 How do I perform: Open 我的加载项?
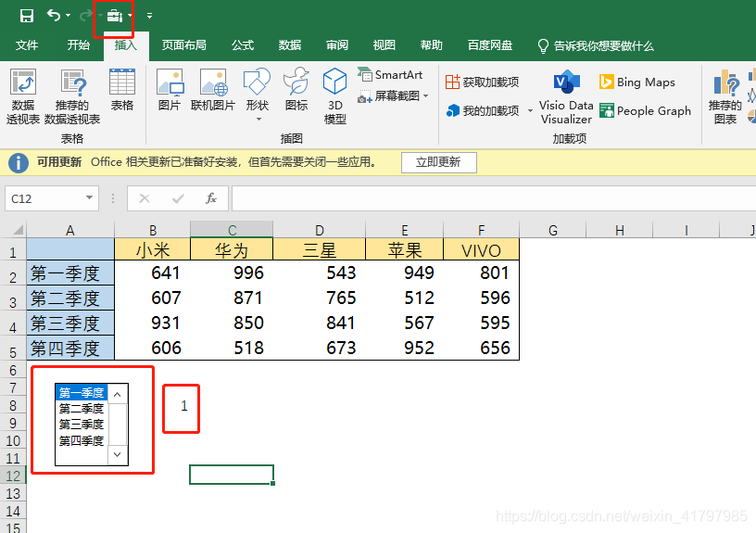pos(484,111)
